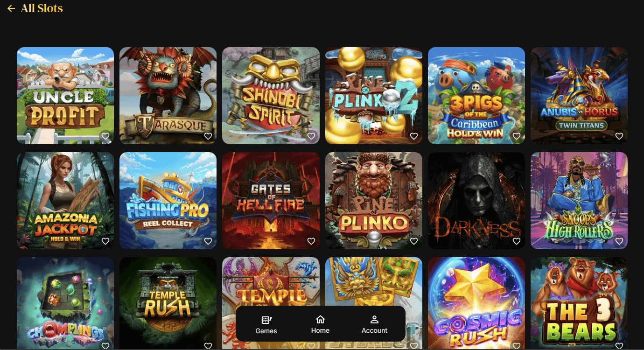Switch to the Home tab
Viewport: 644px width, 350px height.
click(x=320, y=324)
